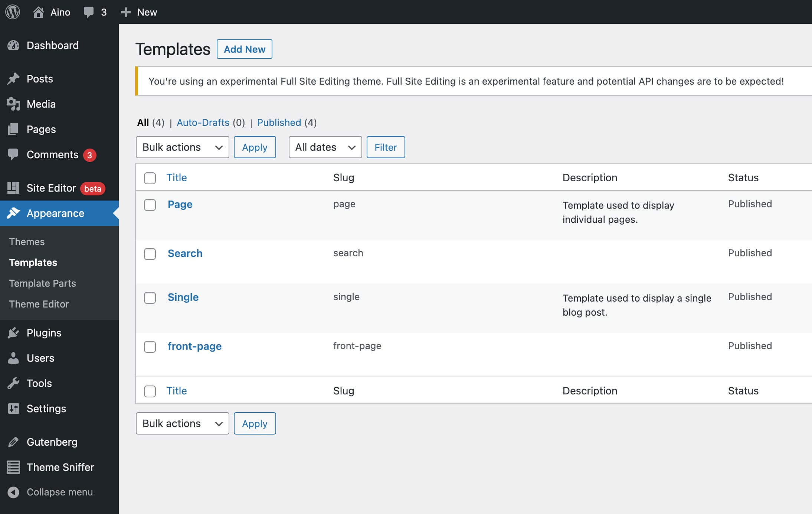Click the Gutenberg menu icon
Viewport: 812px width, 514px height.
pos(14,441)
